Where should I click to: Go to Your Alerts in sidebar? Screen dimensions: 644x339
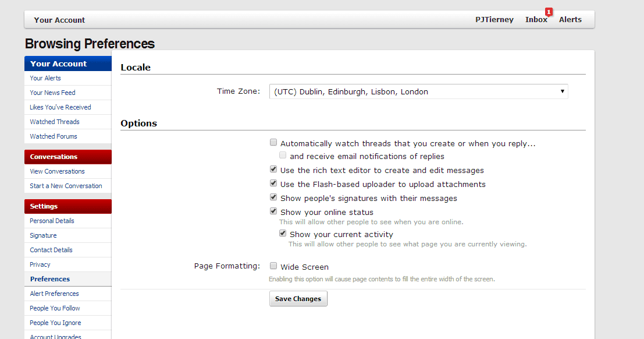click(x=45, y=78)
